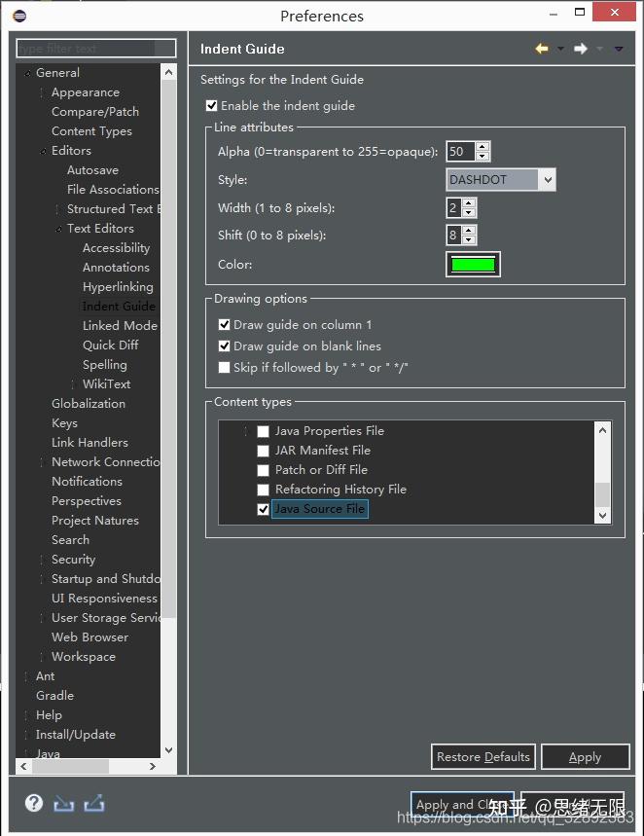Click the forward navigation arrow
This screenshot has height=836, width=644.
pyautogui.click(x=581, y=49)
